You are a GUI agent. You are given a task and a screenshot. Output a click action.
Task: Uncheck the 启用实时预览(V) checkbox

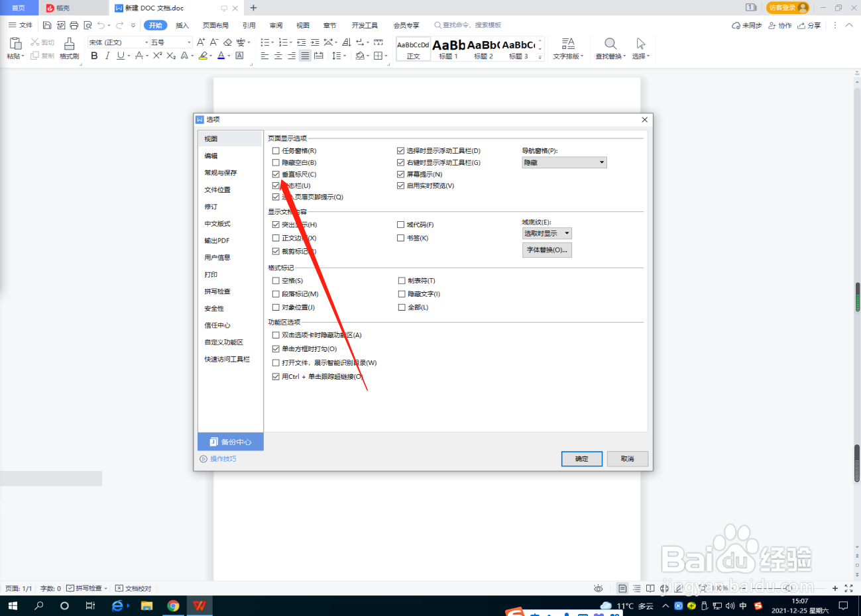point(400,185)
